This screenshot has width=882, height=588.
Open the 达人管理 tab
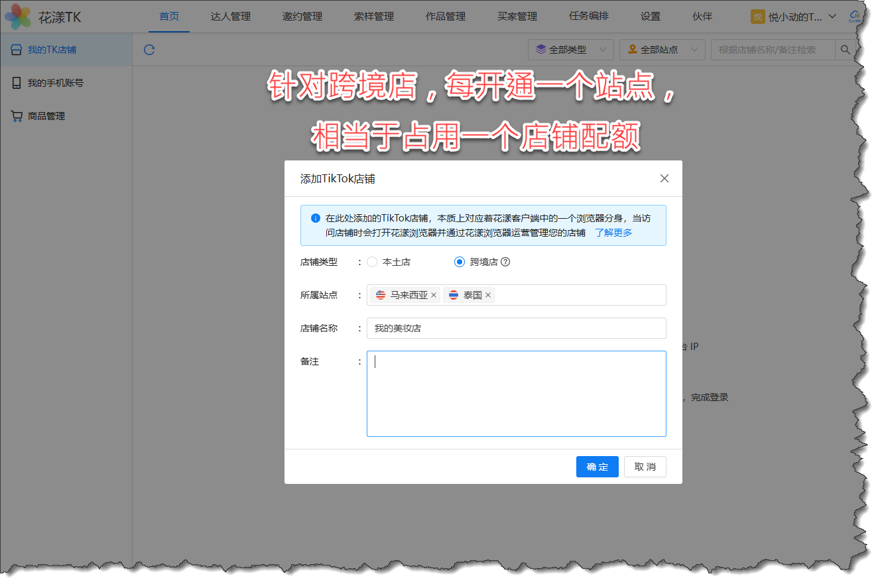[x=231, y=16]
